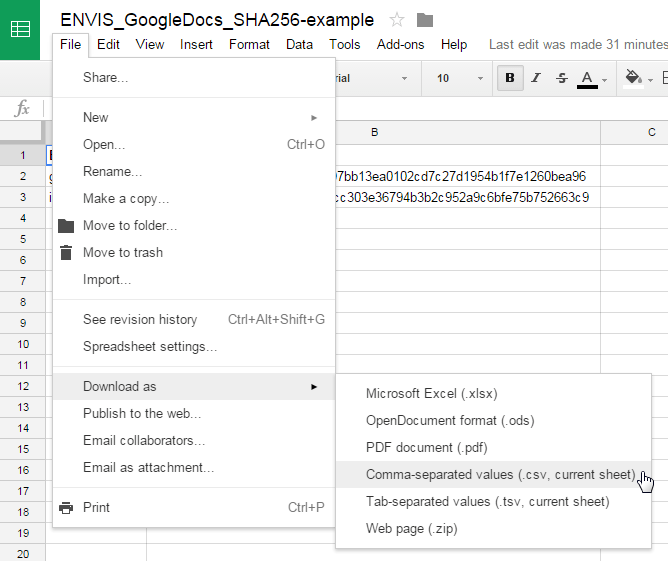Open the Help menu

[454, 44]
